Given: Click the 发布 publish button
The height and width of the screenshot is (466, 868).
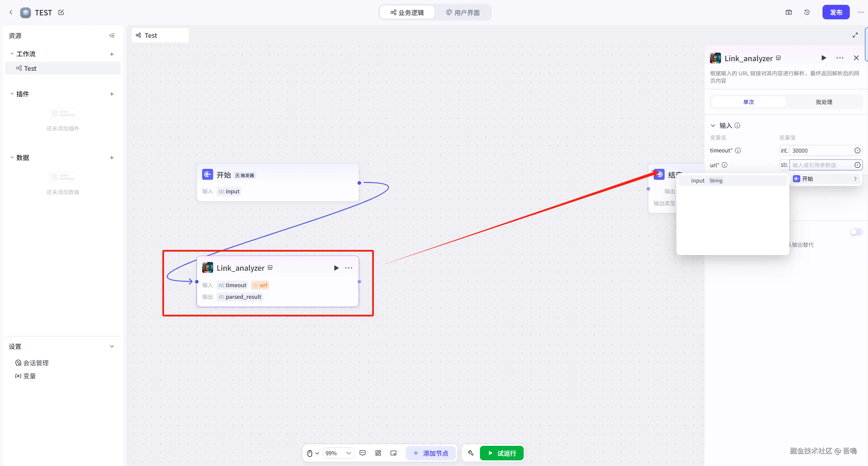Looking at the screenshot, I should point(836,13).
